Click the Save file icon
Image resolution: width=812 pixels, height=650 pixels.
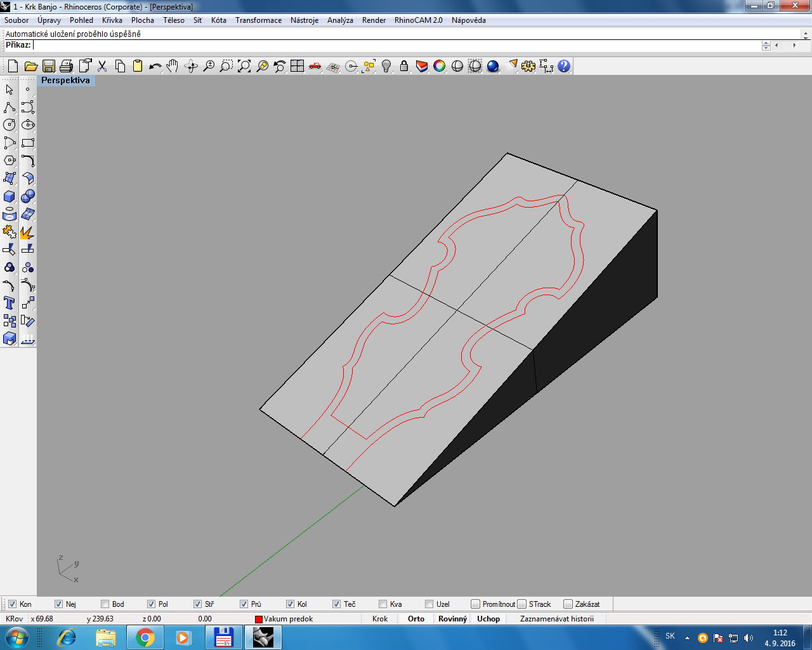49,66
